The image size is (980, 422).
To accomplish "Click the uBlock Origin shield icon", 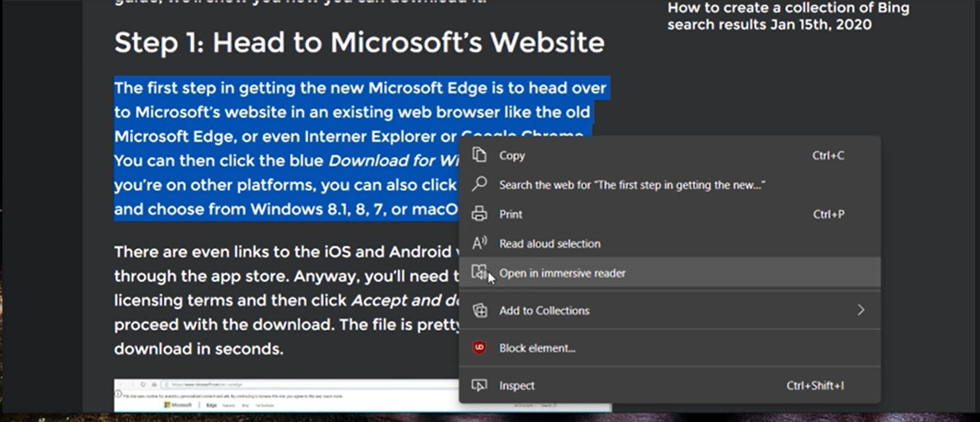I will 479,348.
